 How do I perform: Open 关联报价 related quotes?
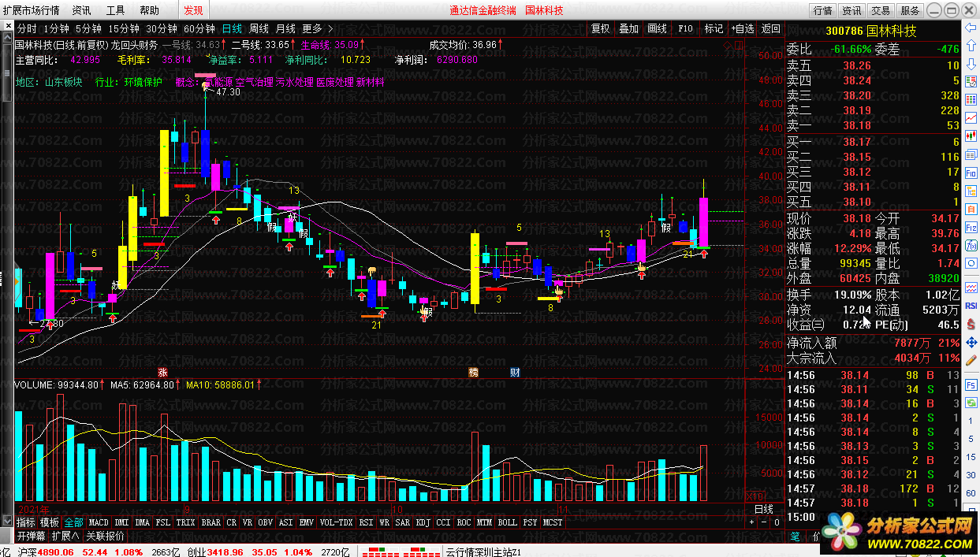click(105, 536)
